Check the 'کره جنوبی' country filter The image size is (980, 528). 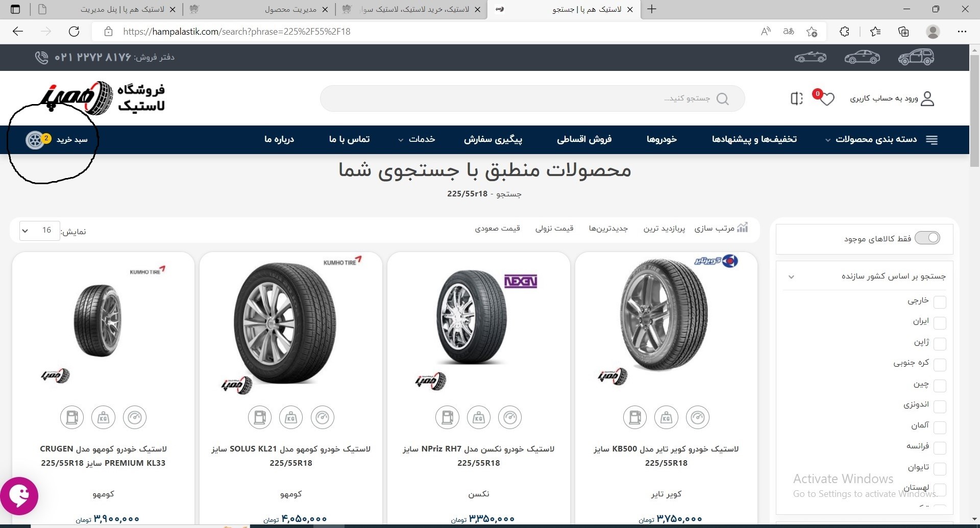pos(939,365)
